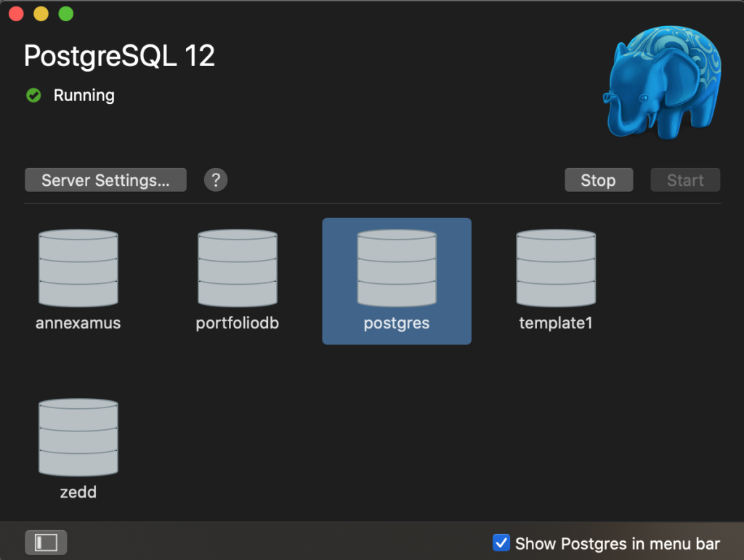744x560 pixels.
Task: Click the 'PostgreSQL 12' title text
Action: click(120, 56)
